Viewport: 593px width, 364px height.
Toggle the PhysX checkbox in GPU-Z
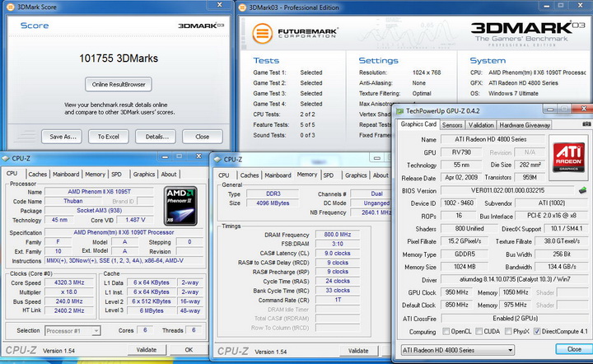pyautogui.click(x=508, y=331)
